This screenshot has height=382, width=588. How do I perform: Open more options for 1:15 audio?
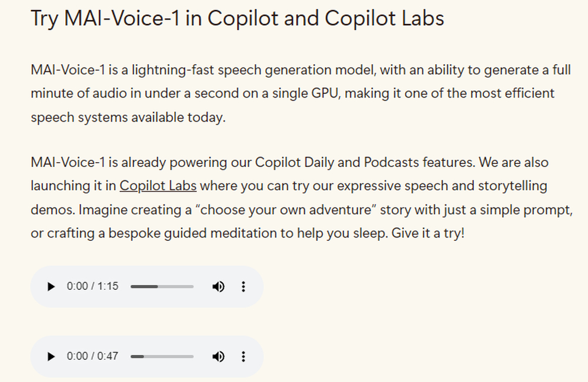pos(243,287)
